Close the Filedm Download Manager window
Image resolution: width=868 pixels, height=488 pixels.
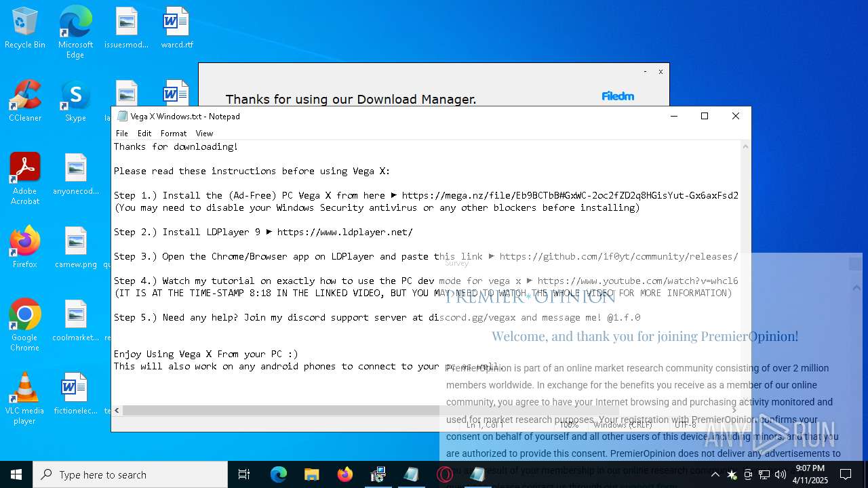coord(660,71)
